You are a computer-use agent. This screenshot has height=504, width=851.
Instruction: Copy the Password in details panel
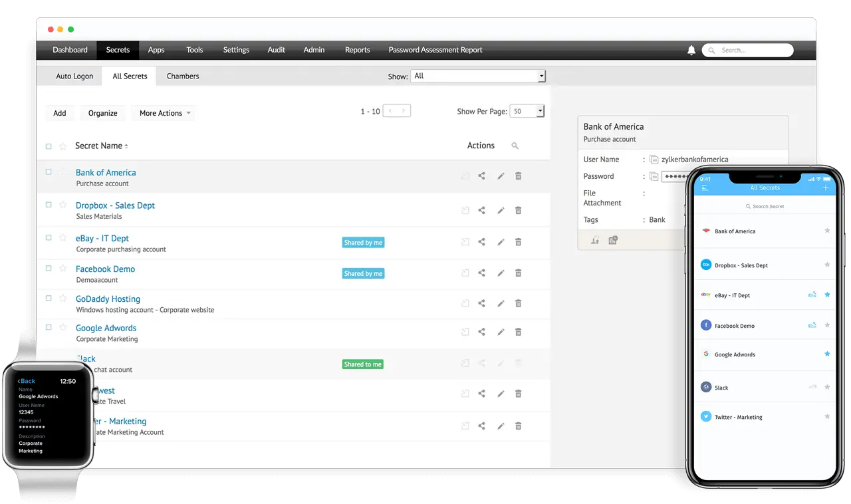tap(654, 176)
